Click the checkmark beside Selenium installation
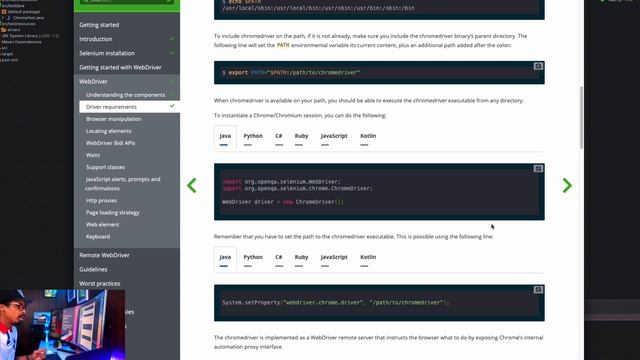The image size is (640, 360). (x=172, y=53)
